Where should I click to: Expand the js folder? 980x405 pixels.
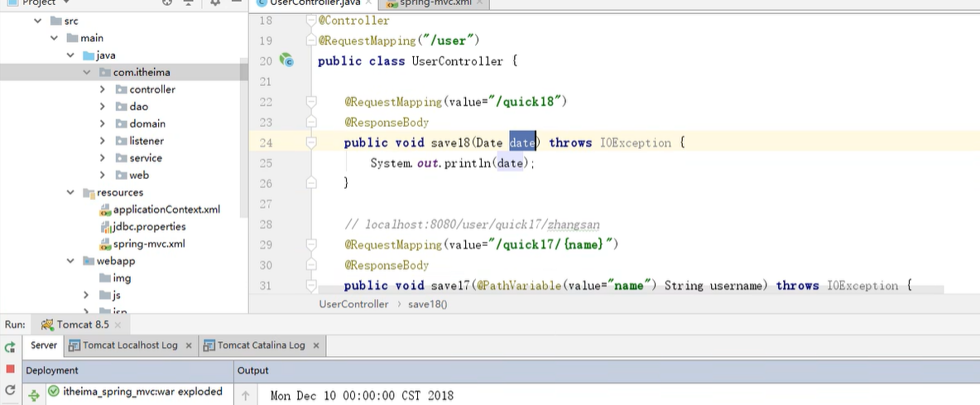click(x=86, y=295)
